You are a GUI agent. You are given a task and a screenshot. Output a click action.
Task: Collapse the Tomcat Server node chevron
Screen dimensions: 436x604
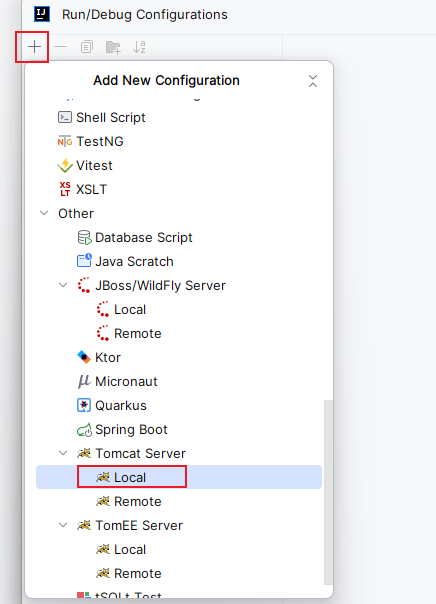pos(63,453)
